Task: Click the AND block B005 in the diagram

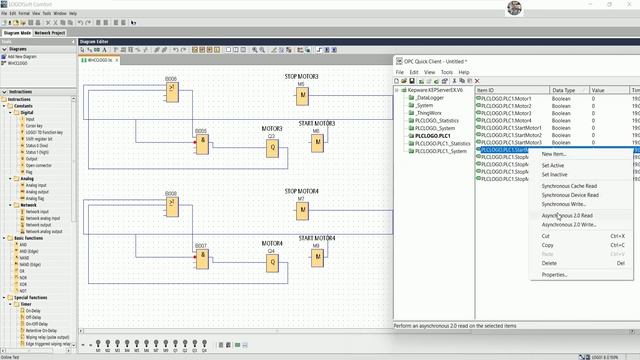Action: click(202, 144)
